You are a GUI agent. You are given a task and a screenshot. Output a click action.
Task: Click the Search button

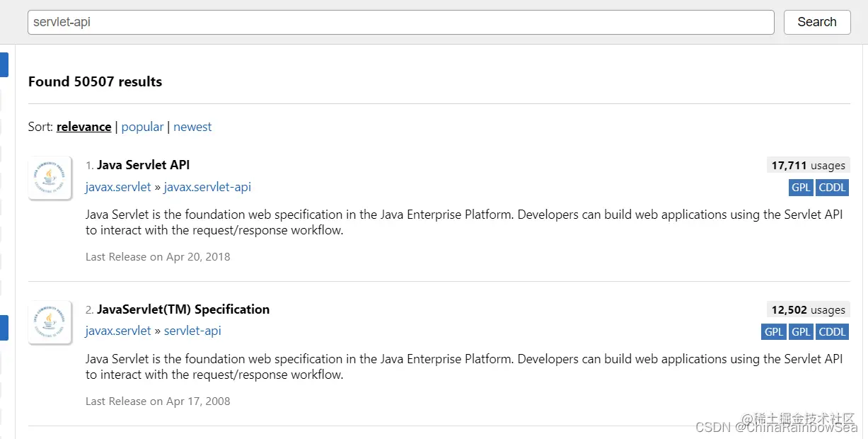pyautogui.click(x=817, y=22)
